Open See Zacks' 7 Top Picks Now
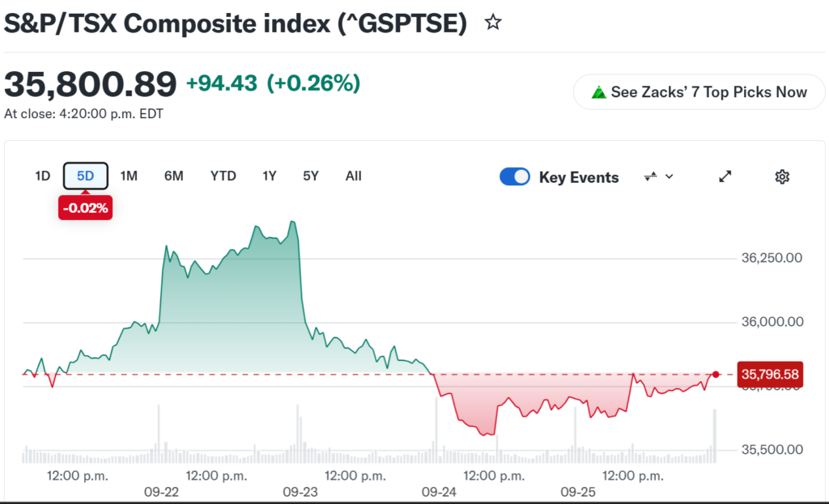 [x=699, y=92]
